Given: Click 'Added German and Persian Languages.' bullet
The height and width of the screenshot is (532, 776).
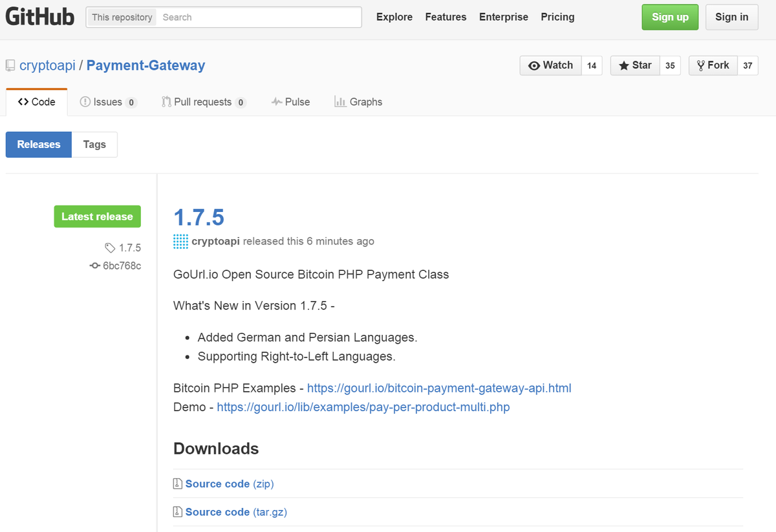Looking at the screenshot, I should click(x=308, y=337).
